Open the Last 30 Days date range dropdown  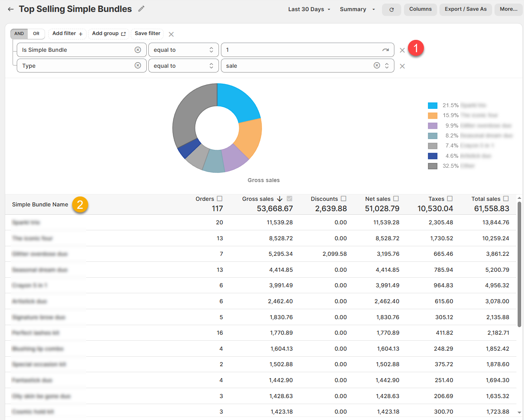point(309,9)
